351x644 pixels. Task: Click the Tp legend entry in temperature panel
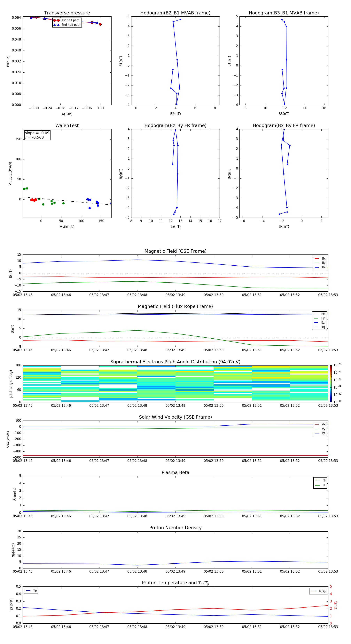point(31,591)
